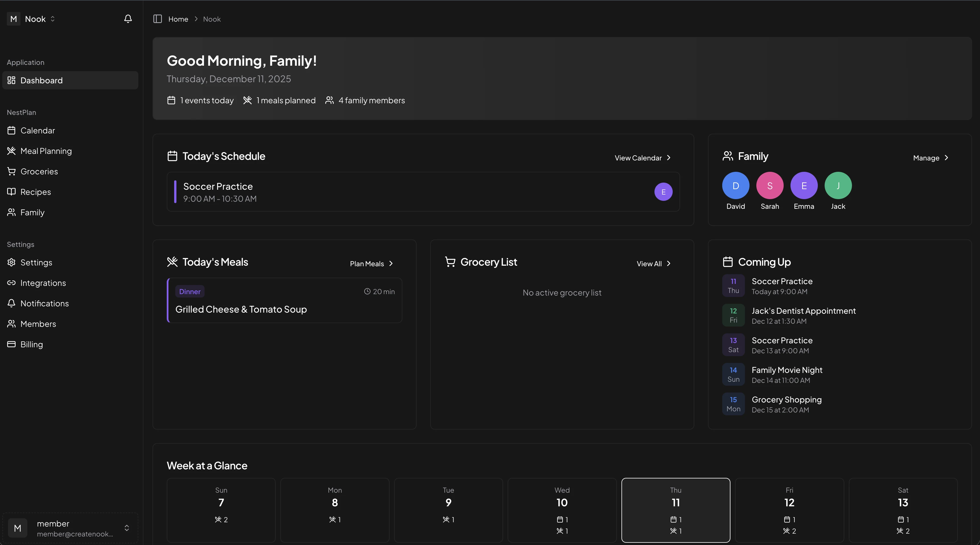
Task: Open the Billing section
Action: point(32,344)
